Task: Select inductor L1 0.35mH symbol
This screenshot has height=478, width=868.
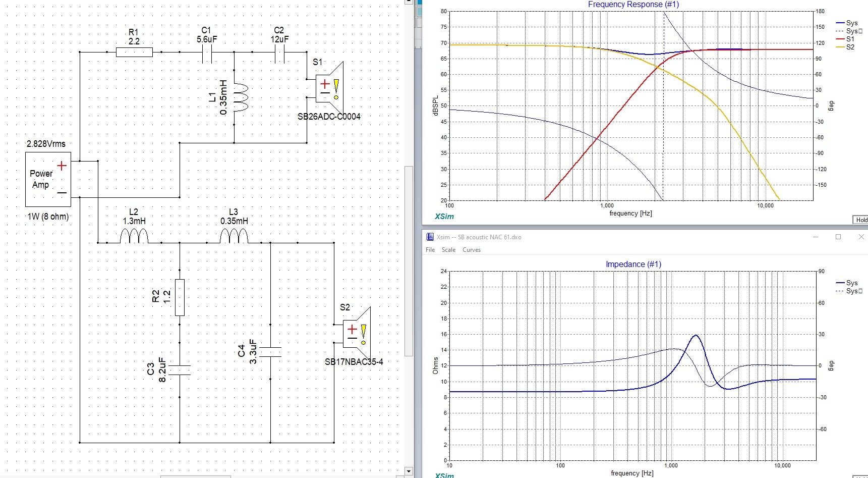Action: pyautogui.click(x=241, y=97)
